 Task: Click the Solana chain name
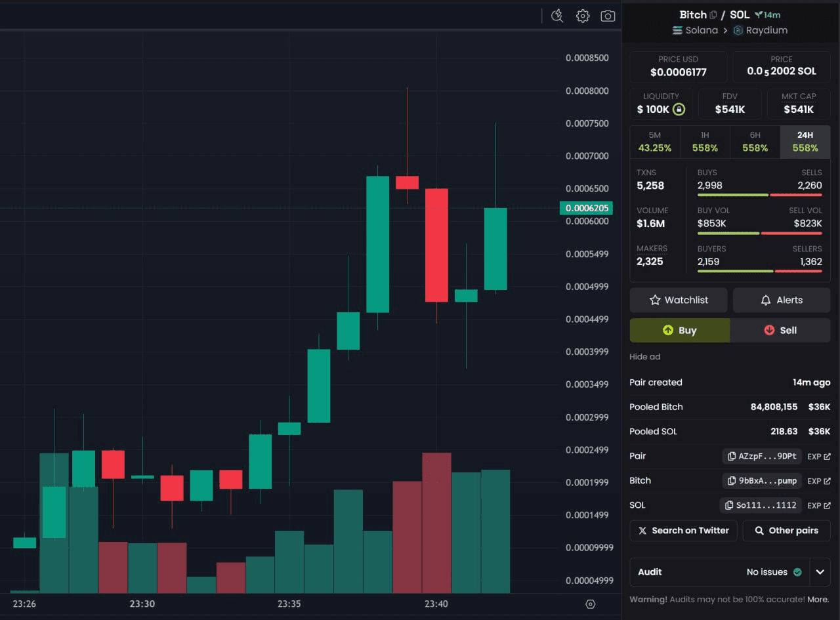click(702, 30)
